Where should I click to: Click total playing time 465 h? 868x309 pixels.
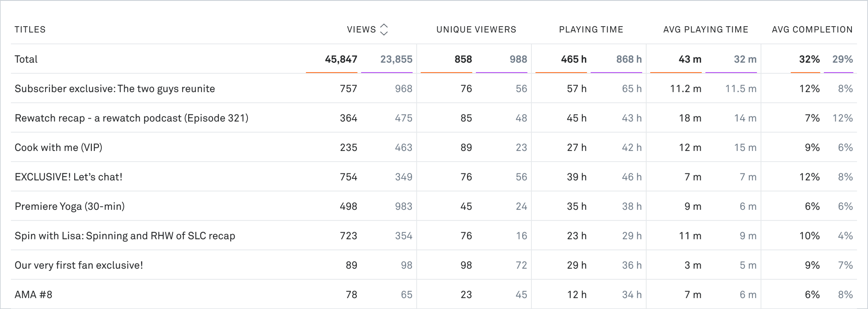[x=573, y=59]
